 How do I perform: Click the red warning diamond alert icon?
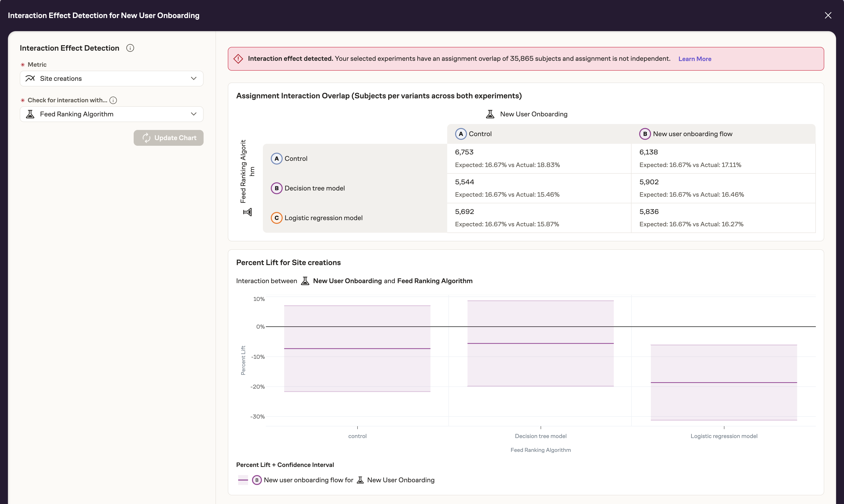point(238,59)
